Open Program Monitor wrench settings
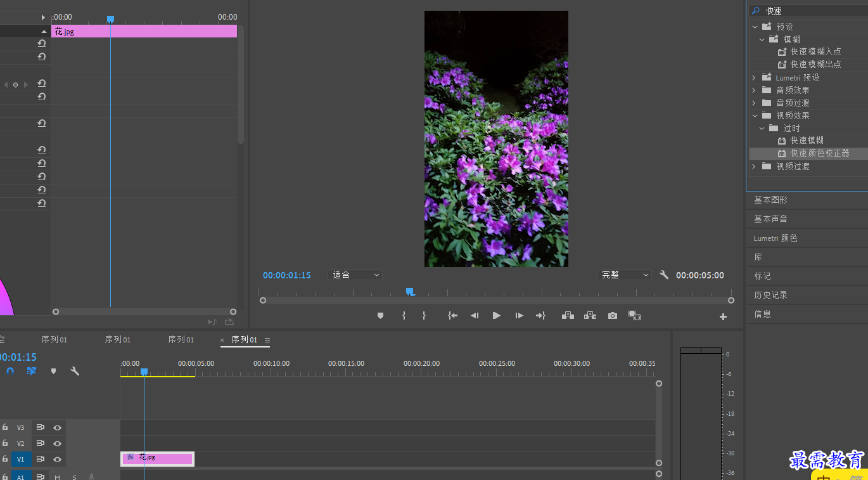Image resolution: width=868 pixels, height=480 pixels. (x=664, y=275)
